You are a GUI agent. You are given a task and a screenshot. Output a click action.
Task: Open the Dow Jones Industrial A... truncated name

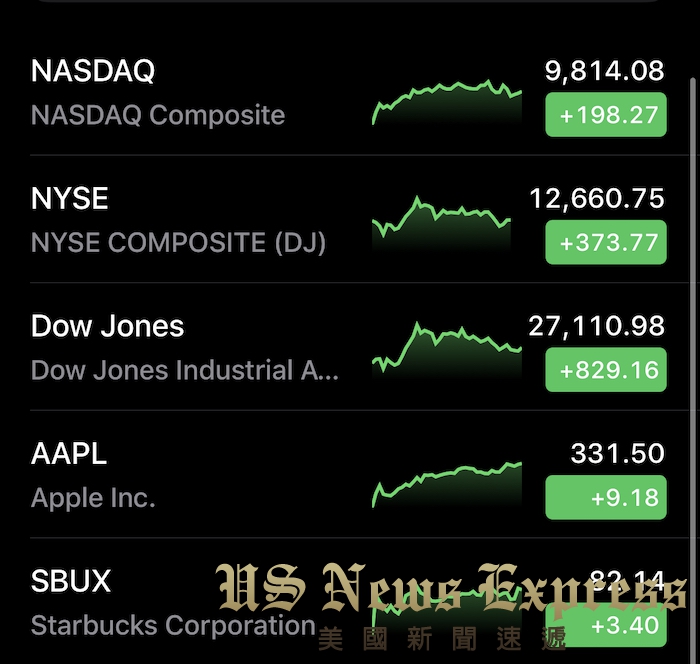pos(185,370)
